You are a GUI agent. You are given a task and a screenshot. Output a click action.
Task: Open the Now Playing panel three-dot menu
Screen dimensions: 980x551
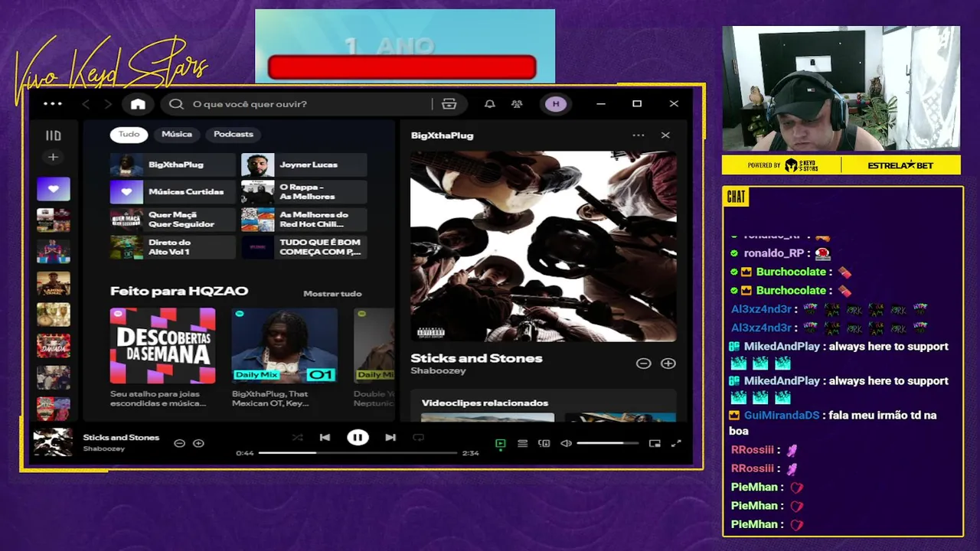click(639, 135)
